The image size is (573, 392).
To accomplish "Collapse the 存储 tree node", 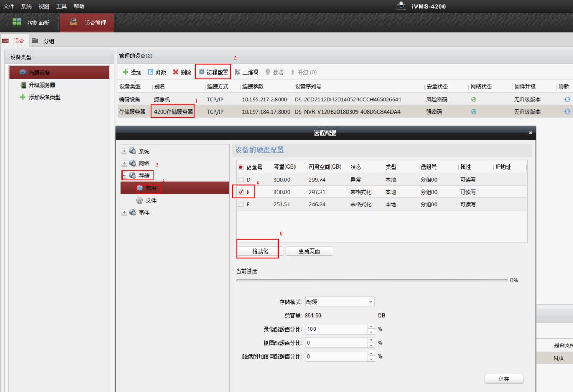I will [125, 176].
